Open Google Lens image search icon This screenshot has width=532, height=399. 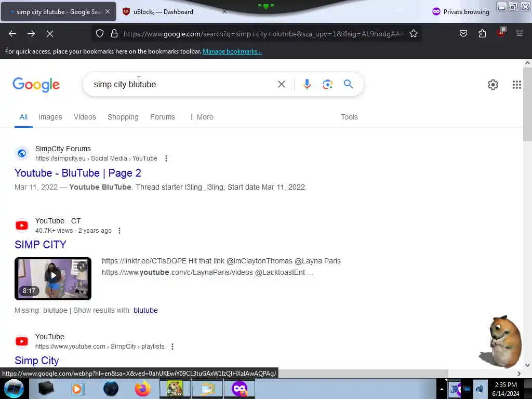pyautogui.click(x=327, y=84)
